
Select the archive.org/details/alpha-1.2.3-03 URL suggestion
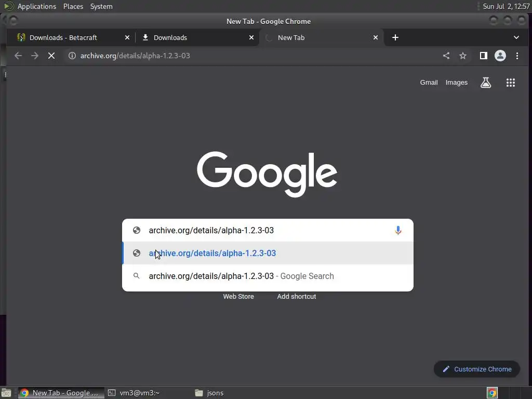coord(268,253)
